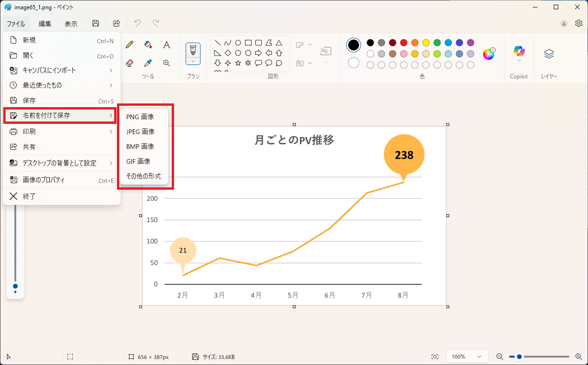
Task: Select the primary black color circle
Action: pyautogui.click(x=354, y=45)
